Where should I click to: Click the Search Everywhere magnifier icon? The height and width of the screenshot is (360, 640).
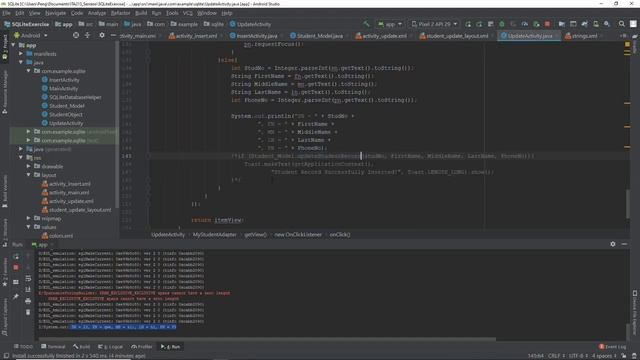coord(621,24)
